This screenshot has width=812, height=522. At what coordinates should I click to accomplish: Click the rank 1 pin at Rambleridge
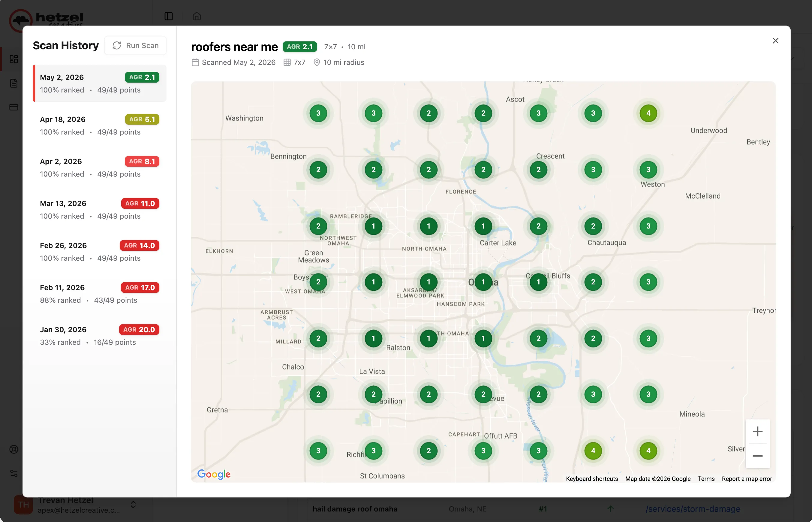coord(374,226)
